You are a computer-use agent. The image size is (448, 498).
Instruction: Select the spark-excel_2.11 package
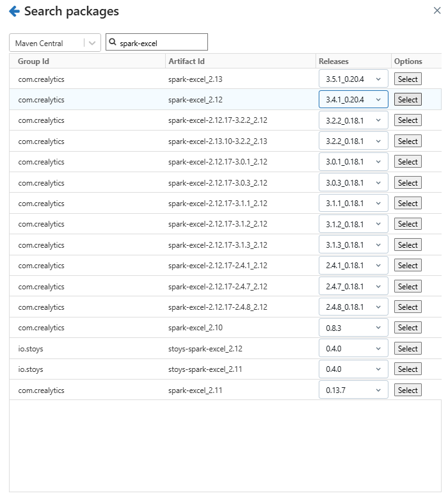(x=408, y=390)
